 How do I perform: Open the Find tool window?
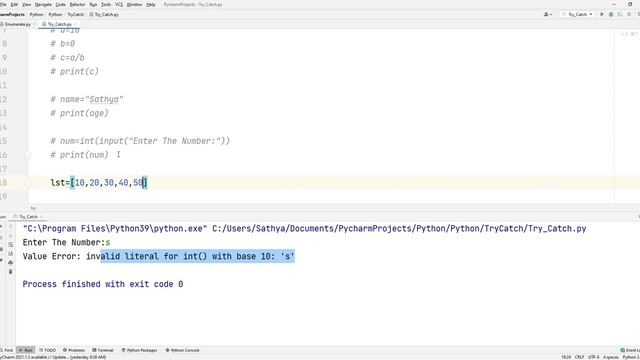[x=7, y=350]
